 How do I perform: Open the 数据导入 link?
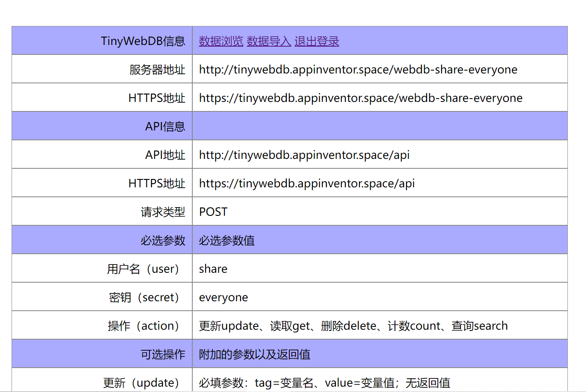(x=269, y=41)
